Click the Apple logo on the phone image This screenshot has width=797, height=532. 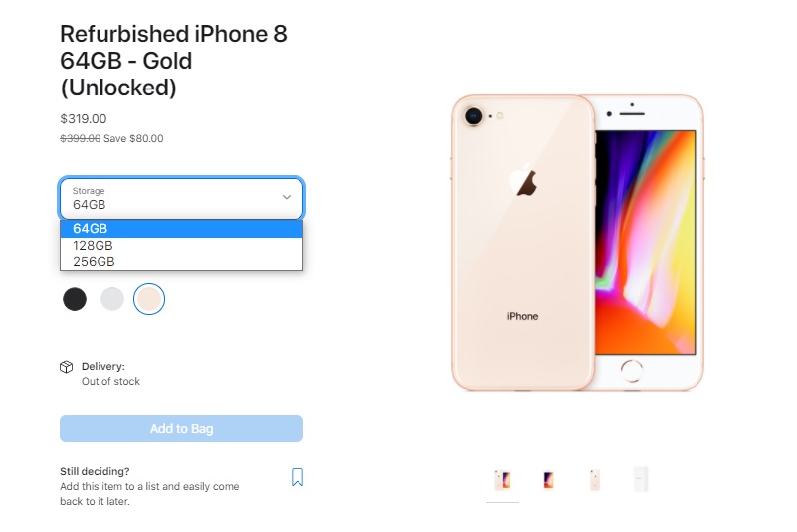click(x=524, y=179)
